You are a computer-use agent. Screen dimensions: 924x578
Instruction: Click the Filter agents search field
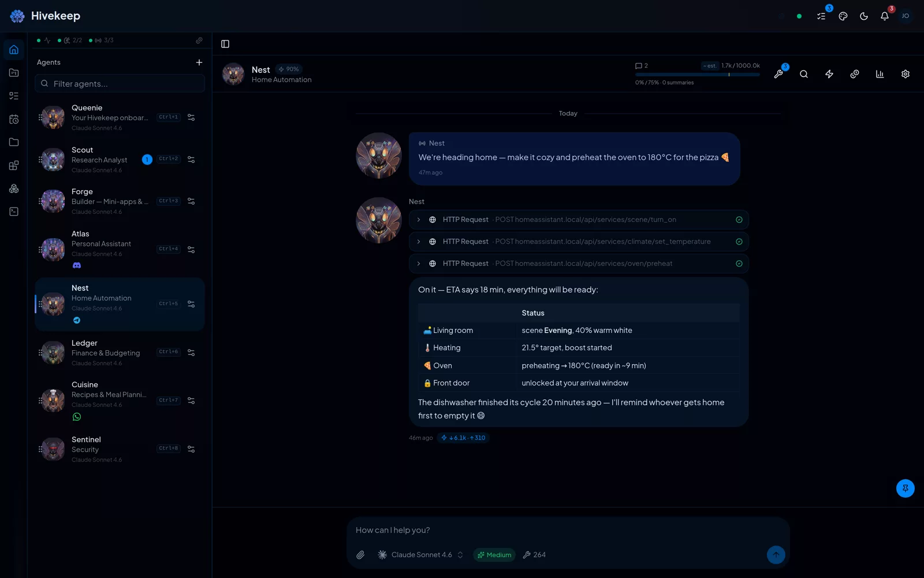120,83
